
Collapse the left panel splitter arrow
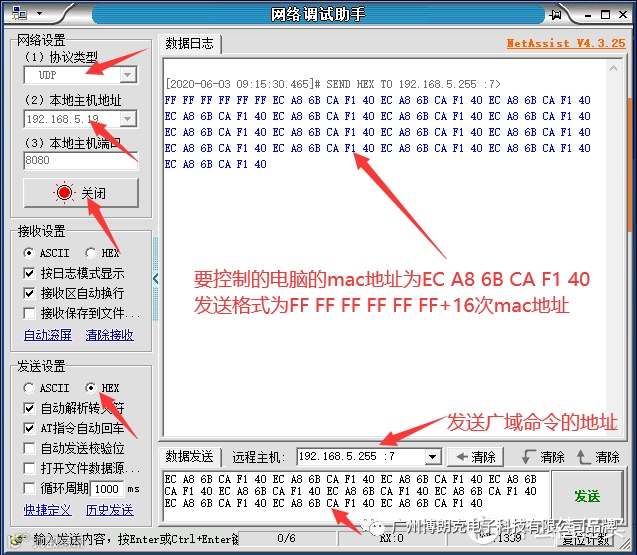click(x=155, y=279)
